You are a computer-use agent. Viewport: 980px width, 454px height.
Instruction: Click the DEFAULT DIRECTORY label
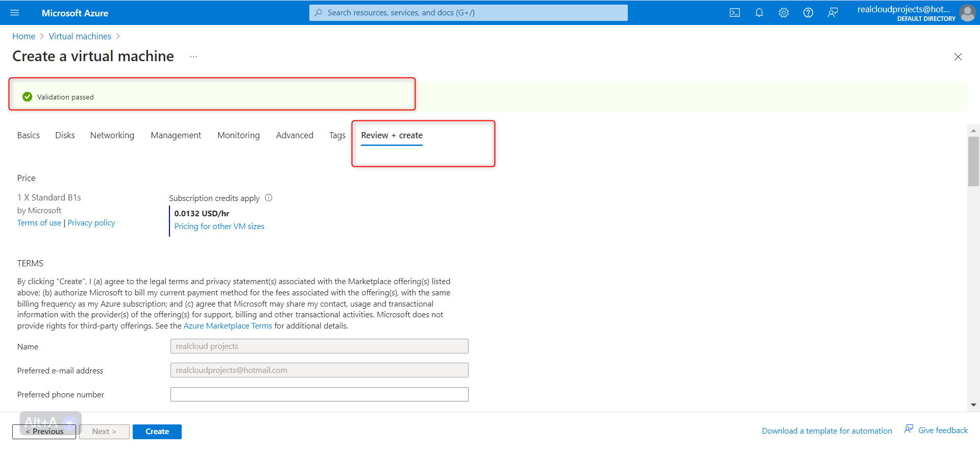point(926,19)
